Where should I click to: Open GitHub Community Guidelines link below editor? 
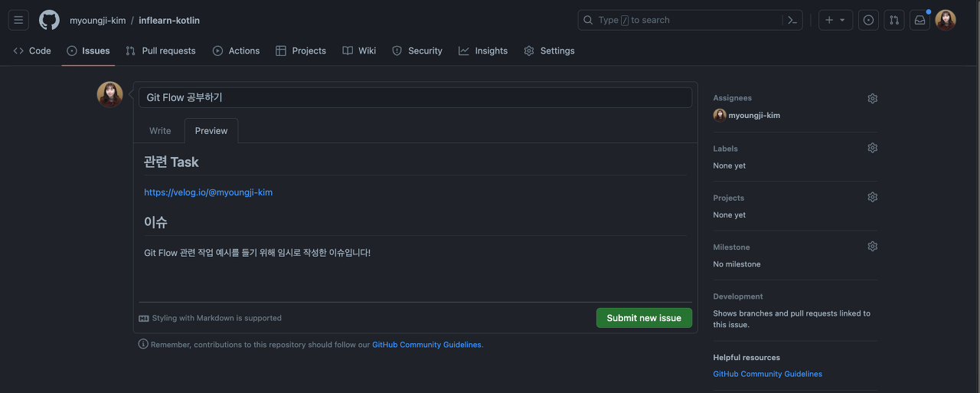click(426, 345)
